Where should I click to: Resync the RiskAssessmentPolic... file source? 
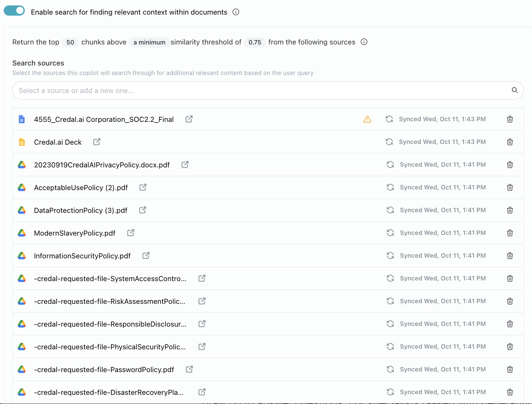pos(390,301)
